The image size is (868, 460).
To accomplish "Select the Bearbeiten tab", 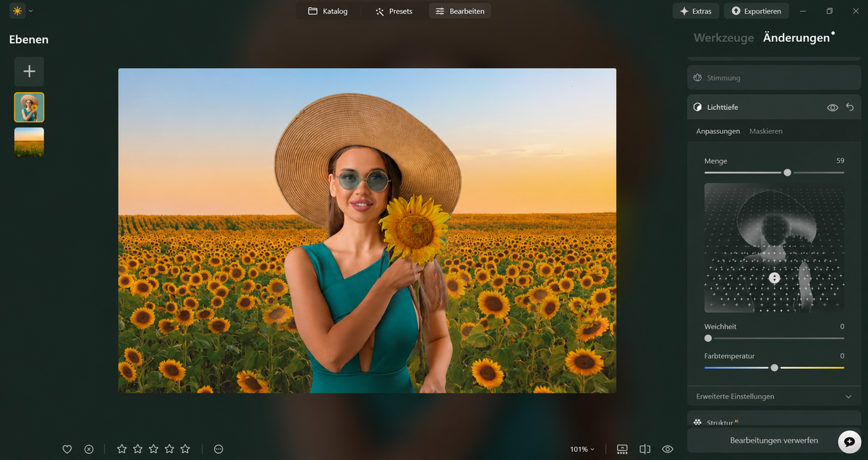I will [459, 11].
